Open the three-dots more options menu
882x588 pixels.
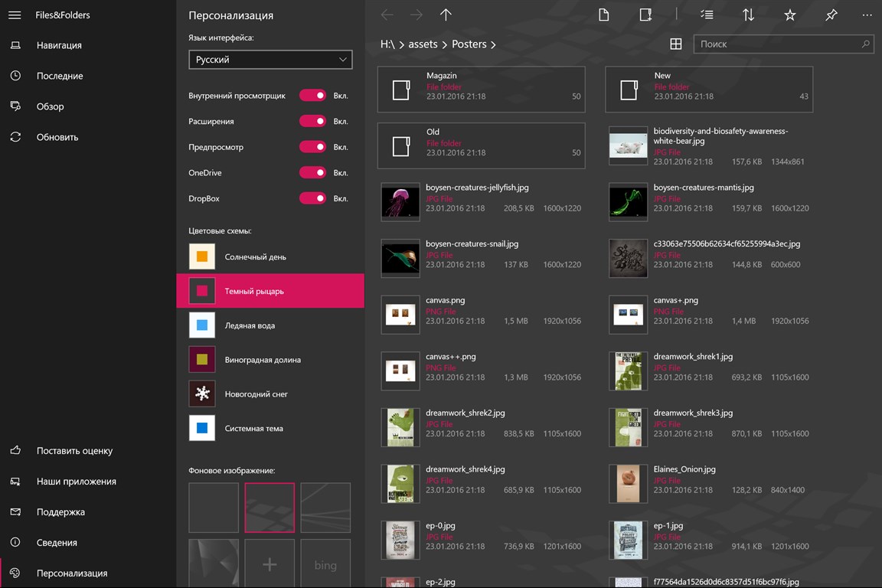click(867, 15)
